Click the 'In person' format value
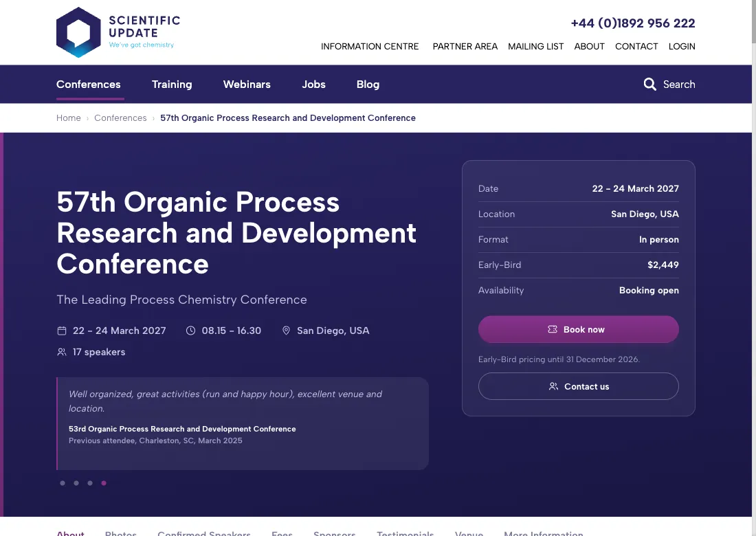 tap(659, 240)
